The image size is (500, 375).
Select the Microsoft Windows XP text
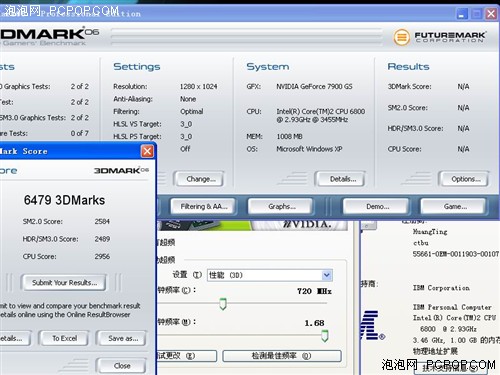(309, 149)
